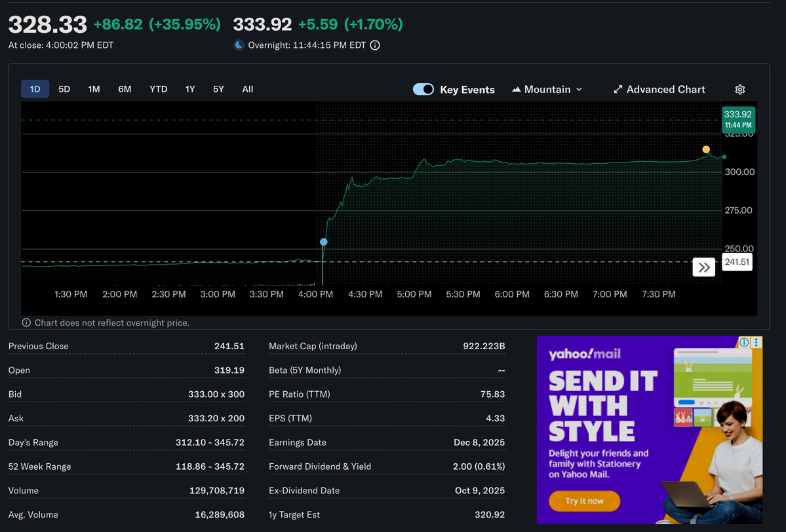Click the moon overnight icon
The image size is (786, 532).
point(239,45)
